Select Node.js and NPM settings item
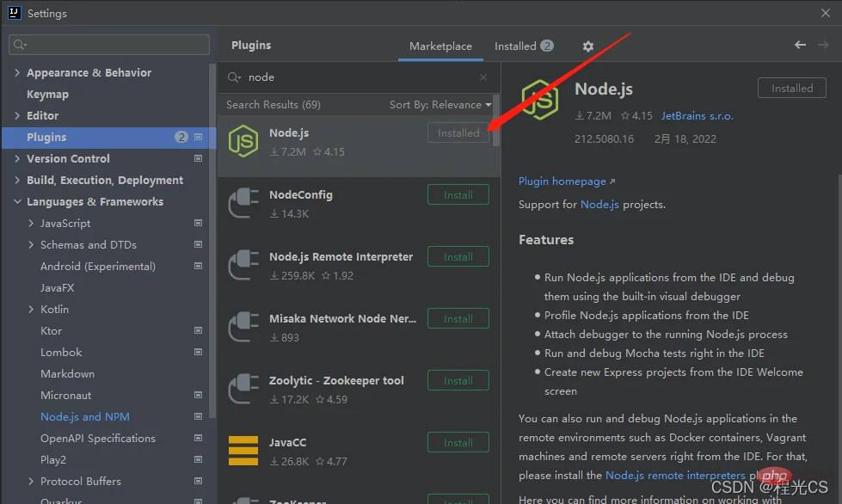 85,416
